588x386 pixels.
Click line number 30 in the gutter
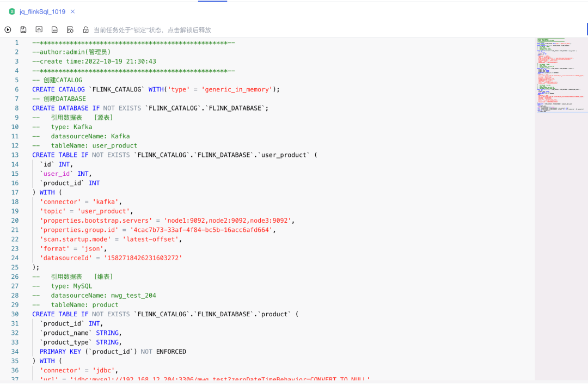click(15, 314)
